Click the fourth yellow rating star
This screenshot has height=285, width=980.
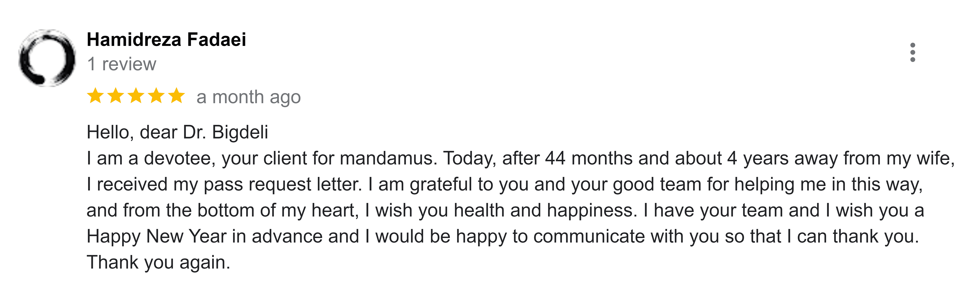[156, 96]
